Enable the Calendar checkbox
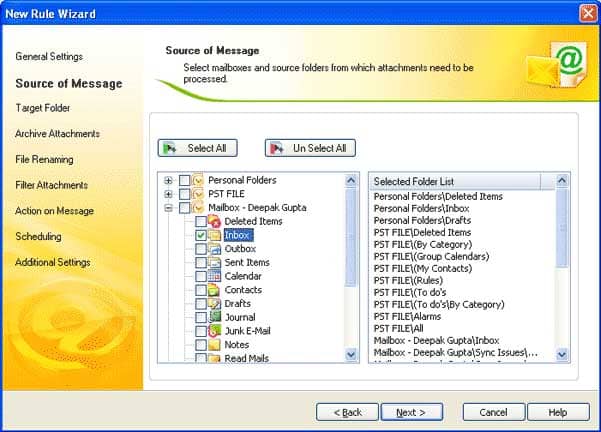This screenshot has height=432, width=601. tap(201, 276)
